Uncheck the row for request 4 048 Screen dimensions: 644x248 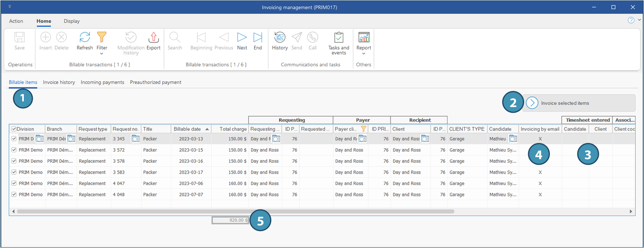[14, 194]
